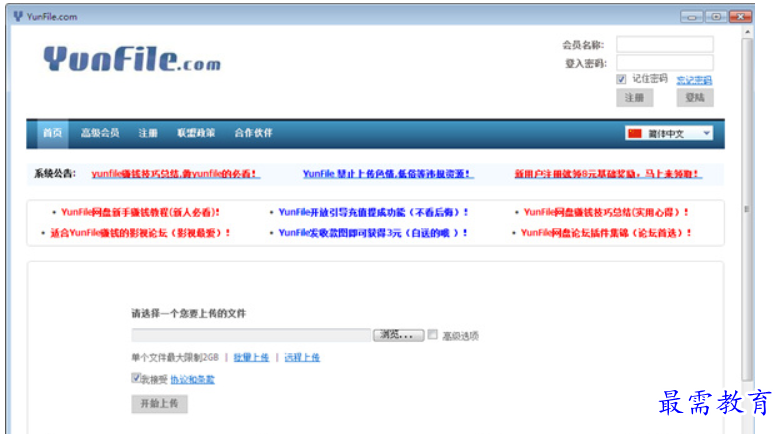Toggle the 记住密码 checkbox
The image size is (780, 434).
click(x=621, y=79)
